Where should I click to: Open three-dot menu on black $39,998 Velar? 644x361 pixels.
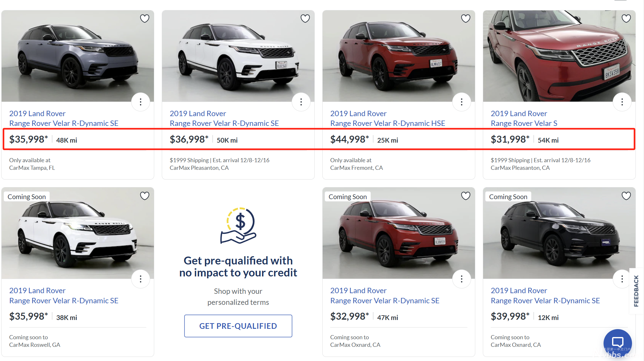622,279
